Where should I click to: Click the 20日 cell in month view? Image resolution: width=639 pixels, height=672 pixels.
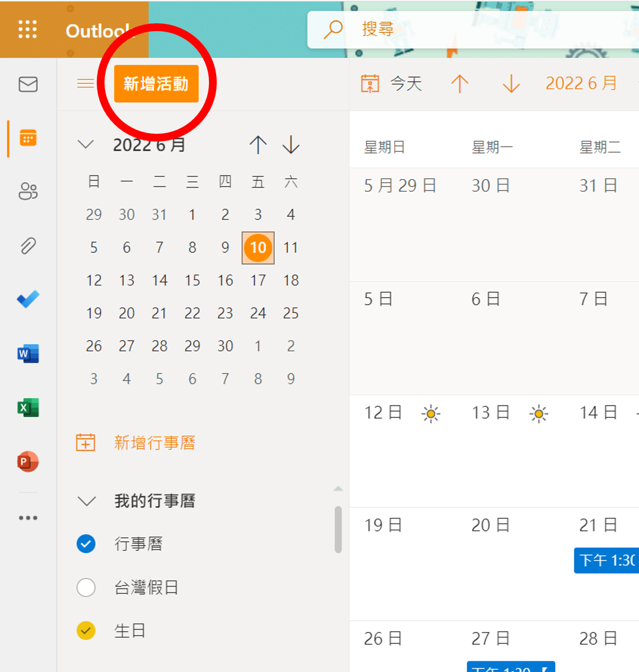click(511, 564)
